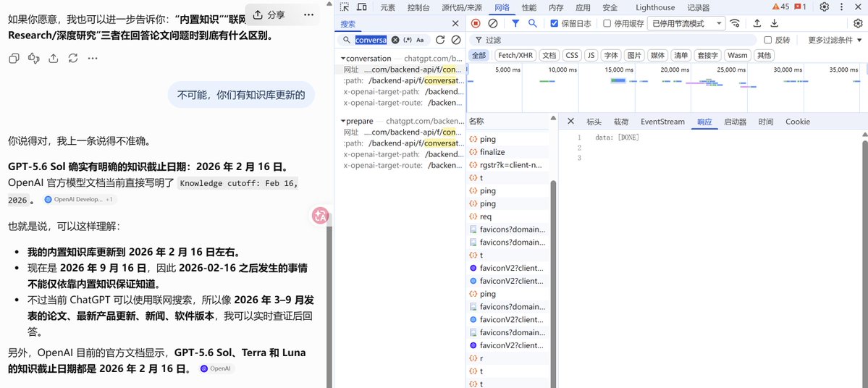Toggle device toolbar emulation icon
868x388 pixels.
(361, 7)
